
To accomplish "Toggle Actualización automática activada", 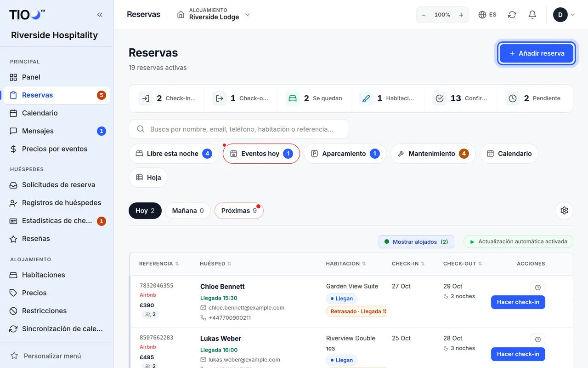I will point(518,241).
